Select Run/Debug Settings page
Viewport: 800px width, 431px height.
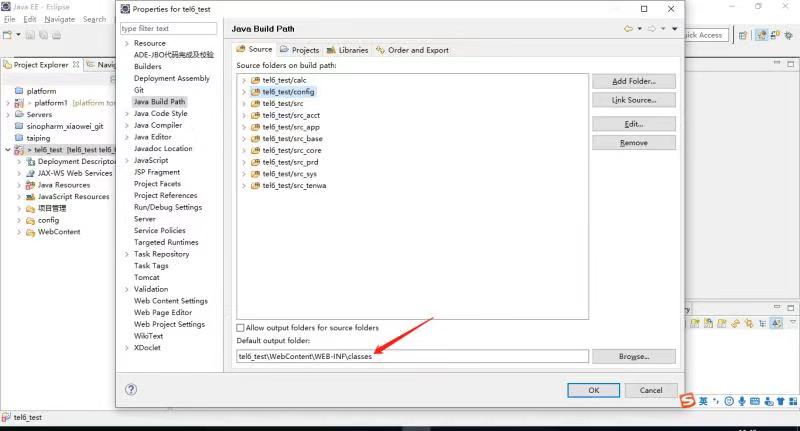tap(168, 207)
